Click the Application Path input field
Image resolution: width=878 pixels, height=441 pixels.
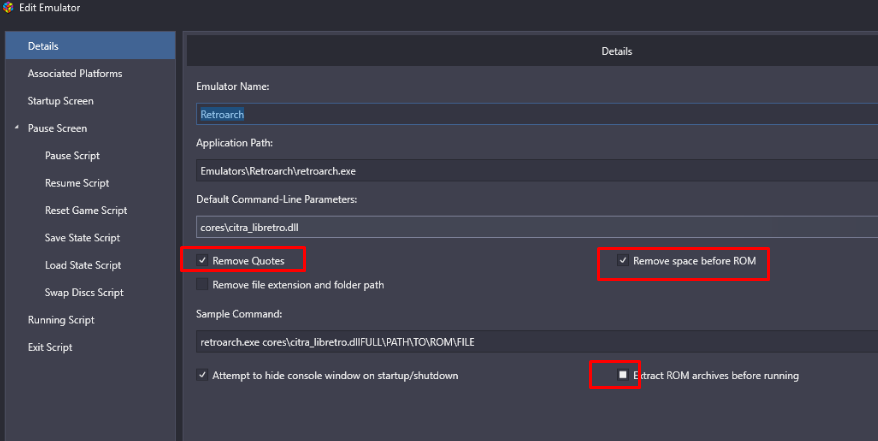(x=537, y=171)
